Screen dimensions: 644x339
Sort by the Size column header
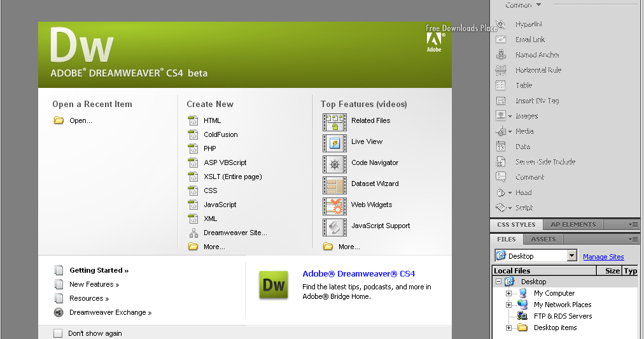point(610,271)
